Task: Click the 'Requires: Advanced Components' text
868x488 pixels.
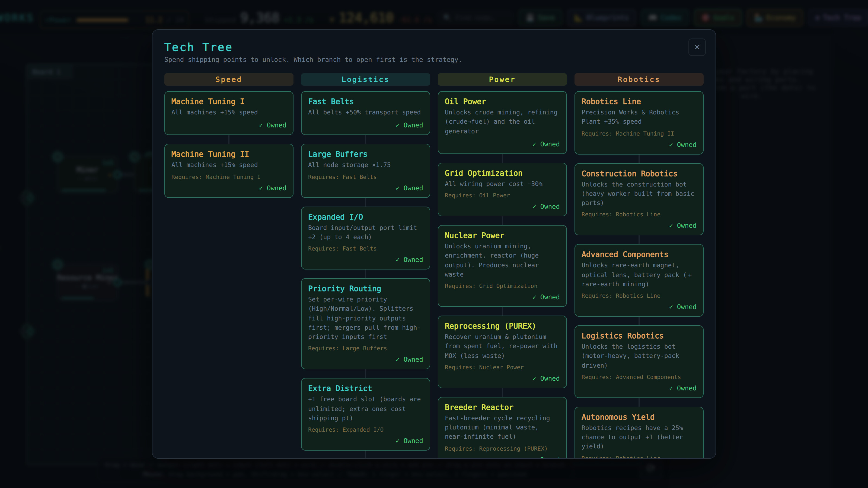Action: point(631,377)
